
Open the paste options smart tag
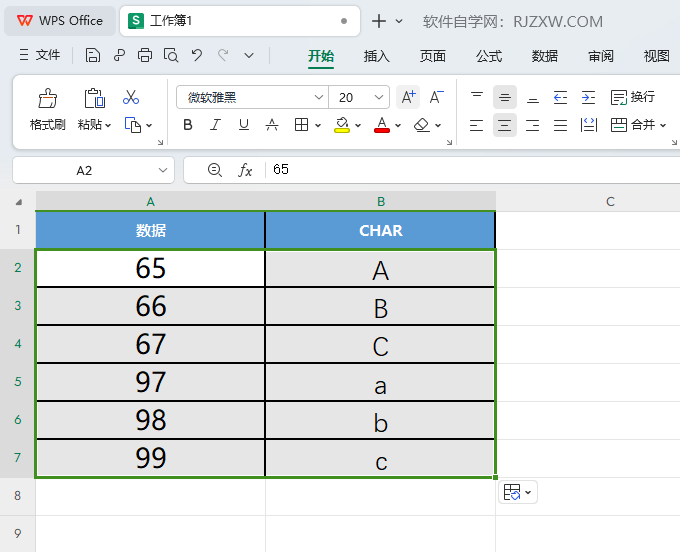click(x=518, y=492)
